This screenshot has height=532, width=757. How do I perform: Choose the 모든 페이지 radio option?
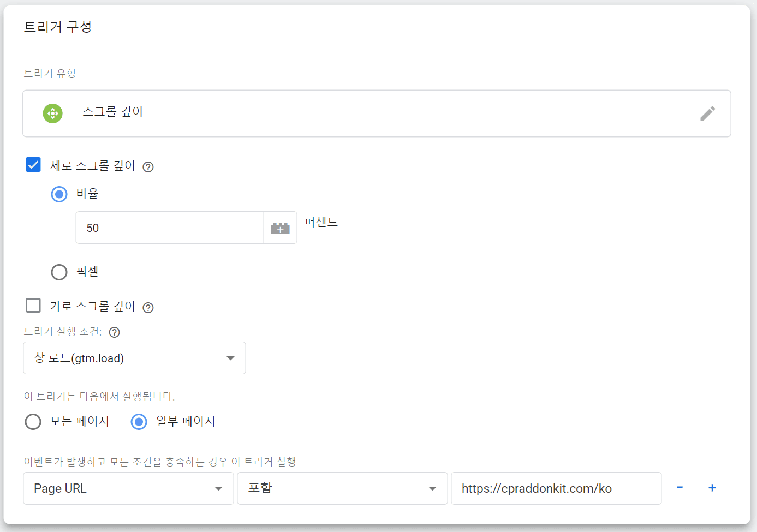33,422
